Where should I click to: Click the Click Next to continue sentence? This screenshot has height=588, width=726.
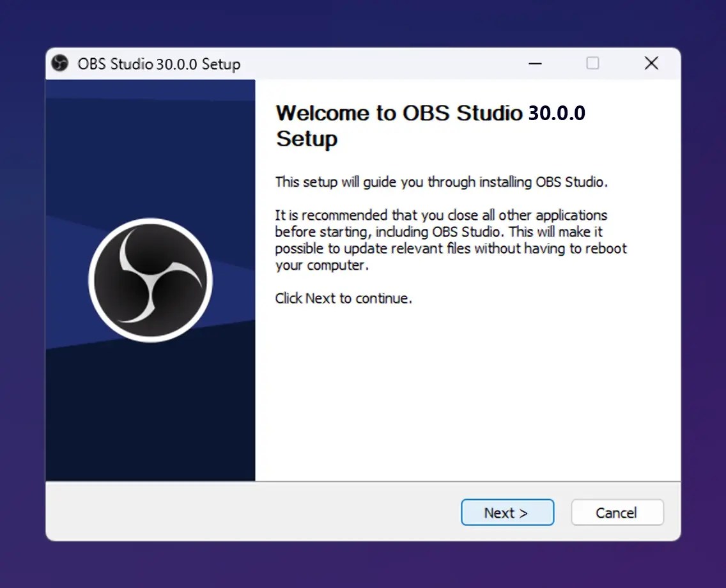click(343, 298)
